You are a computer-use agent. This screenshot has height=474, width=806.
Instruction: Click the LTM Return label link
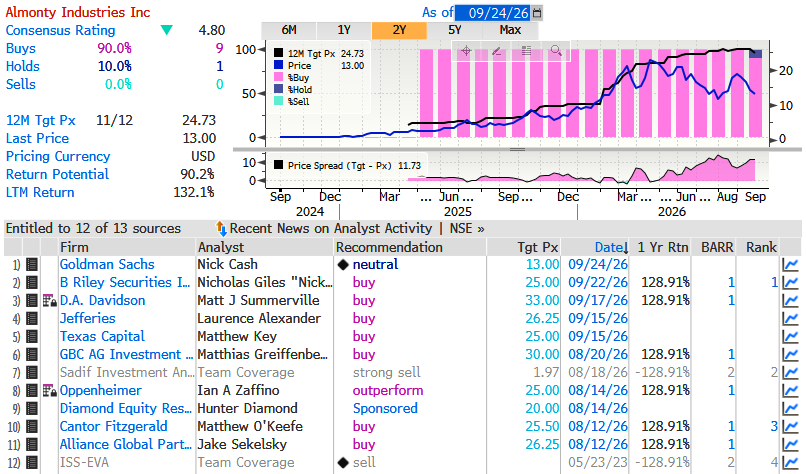40,192
